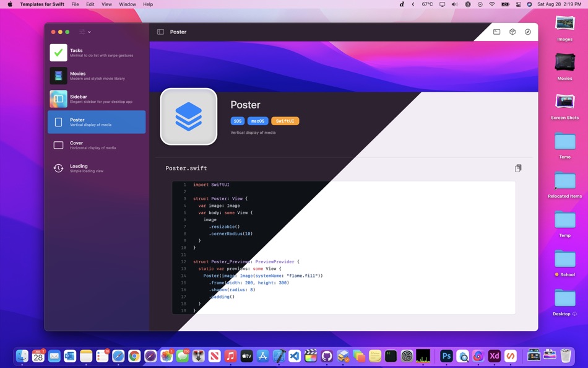Open the Loading template in sidebar

[97, 169]
